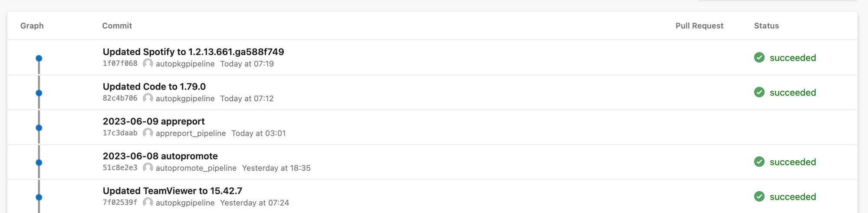The height and width of the screenshot is (213, 868).
Task: Click success checkmark icon for TeamViewer commit
Action: click(x=759, y=196)
